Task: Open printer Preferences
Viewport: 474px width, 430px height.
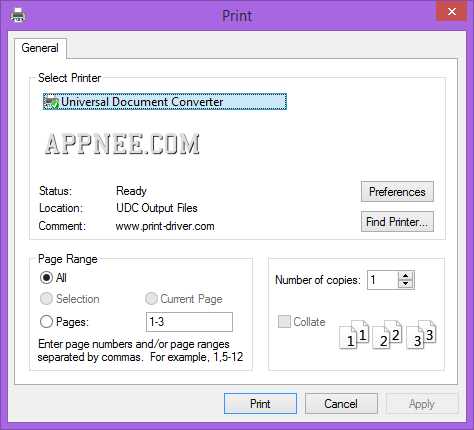Action: [x=397, y=192]
